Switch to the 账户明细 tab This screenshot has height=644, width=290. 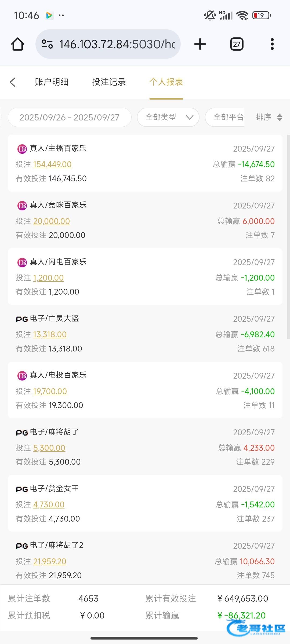tap(52, 82)
